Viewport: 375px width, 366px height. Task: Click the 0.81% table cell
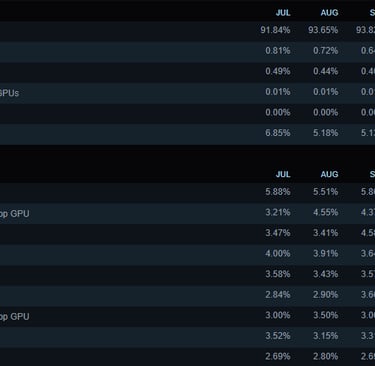[278, 51]
